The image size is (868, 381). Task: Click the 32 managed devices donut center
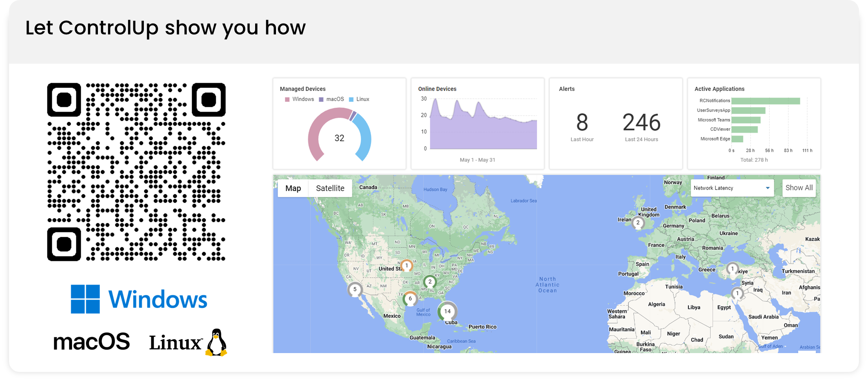(x=339, y=138)
